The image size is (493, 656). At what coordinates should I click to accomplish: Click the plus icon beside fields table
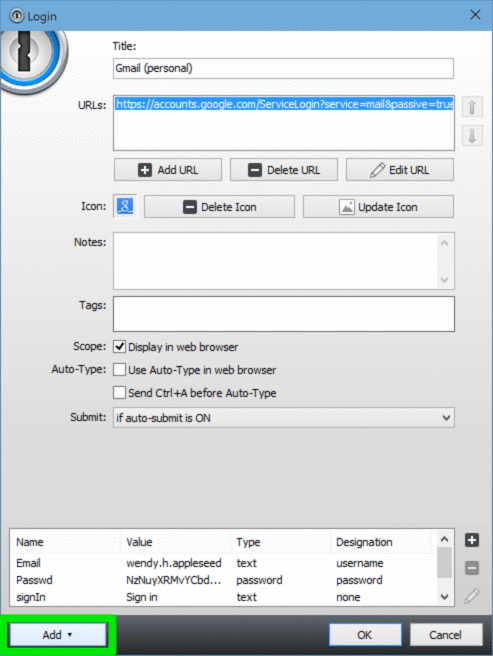pos(472,540)
